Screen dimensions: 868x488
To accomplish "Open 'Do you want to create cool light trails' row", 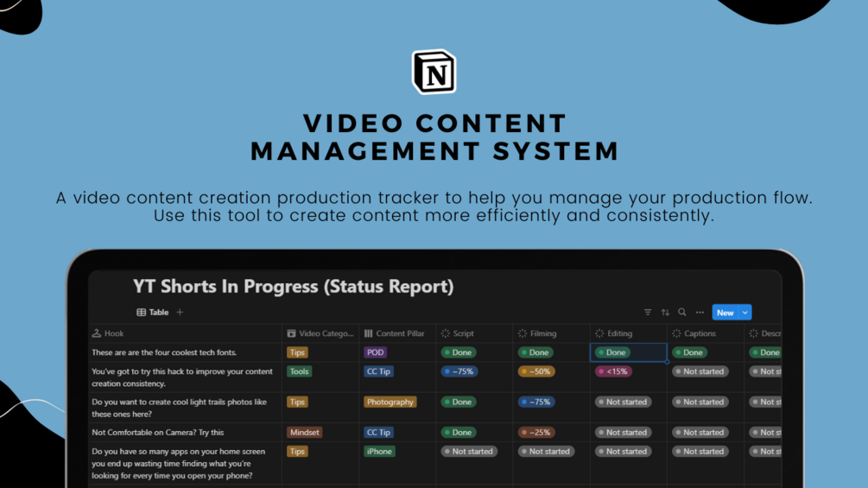I will coord(180,408).
